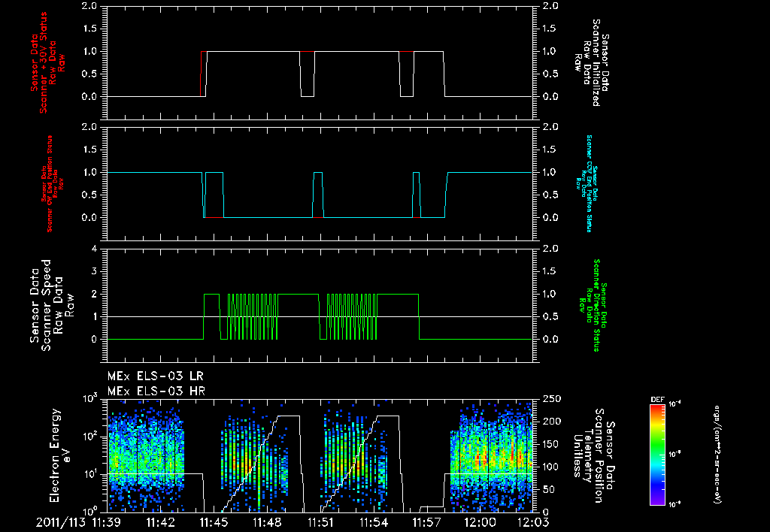Click the "150" tick on Scanner Position axis
Screen dimensions: 770x532
click(550, 444)
